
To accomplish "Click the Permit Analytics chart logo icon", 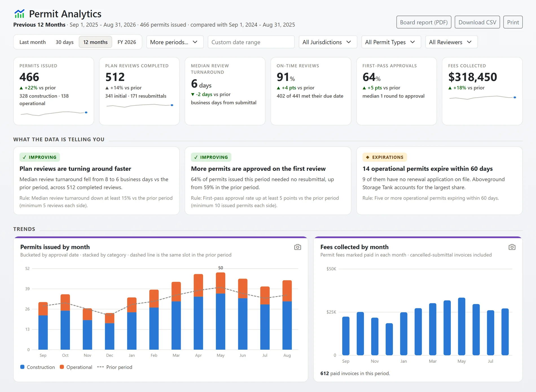I will 19,14.
